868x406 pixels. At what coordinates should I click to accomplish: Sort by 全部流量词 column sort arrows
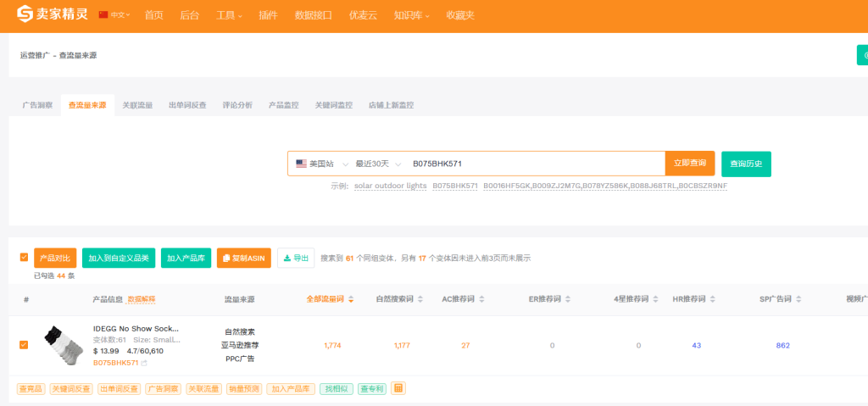(351, 299)
